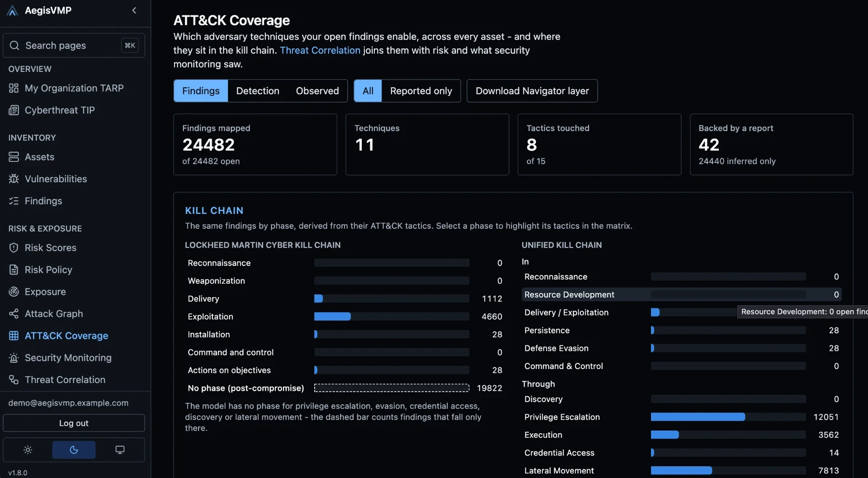
Task: Focus the Search pages field
Action: 74,45
